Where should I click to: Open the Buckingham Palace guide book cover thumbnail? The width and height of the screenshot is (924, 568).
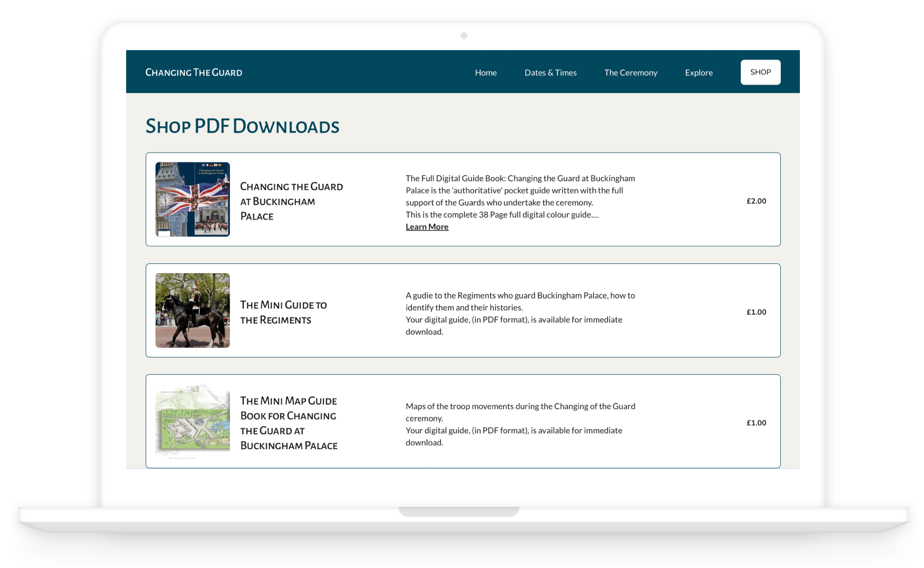(193, 199)
